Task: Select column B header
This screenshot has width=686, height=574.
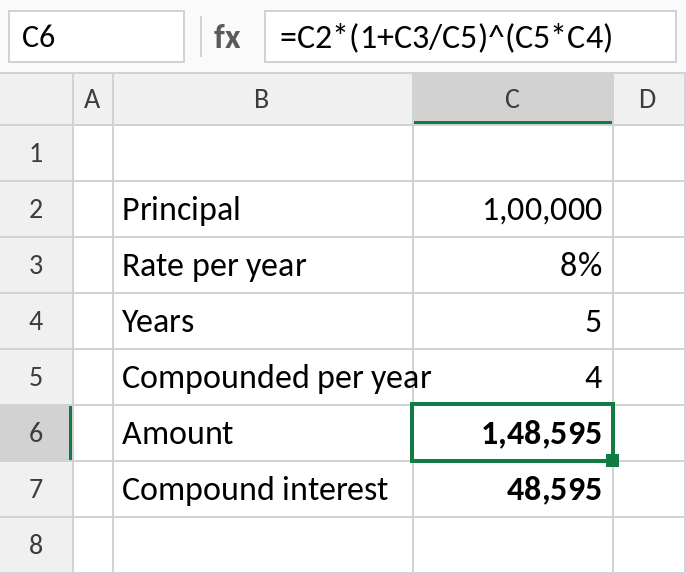Action: (x=262, y=99)
